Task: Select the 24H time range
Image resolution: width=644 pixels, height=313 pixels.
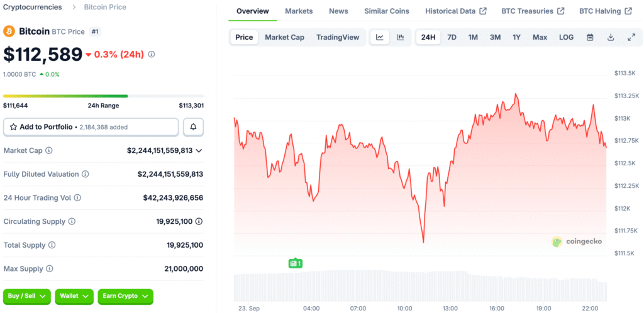Action: [428, 37]
